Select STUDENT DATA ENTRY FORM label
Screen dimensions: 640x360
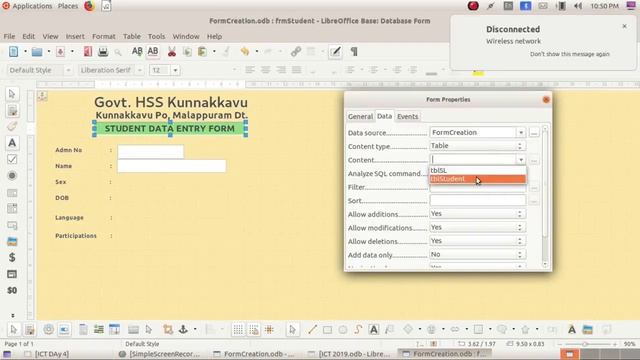pyautogui.click(x=170, y=129)
